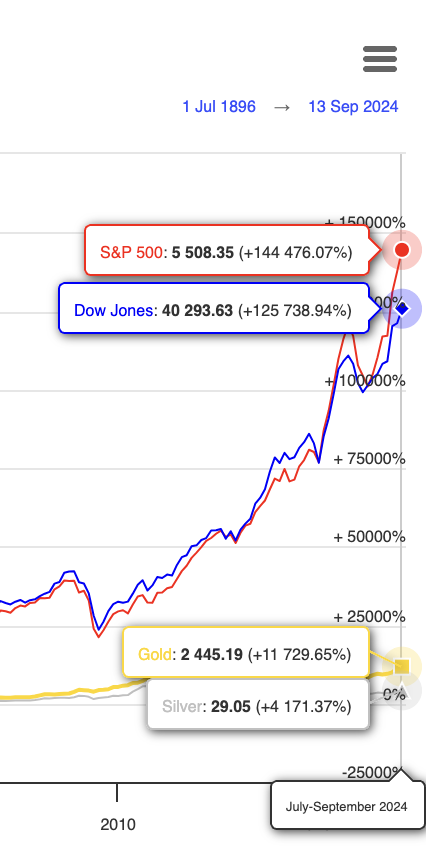Click the S&P 500 label text in the tooltip
444x848 pixels.
point(131,251)
